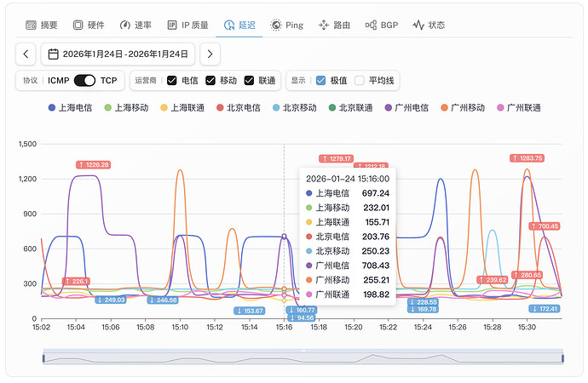Switch to the 路由 routing tab
Image resolution: width=588 pixels, height=383 pixels.
334,25
